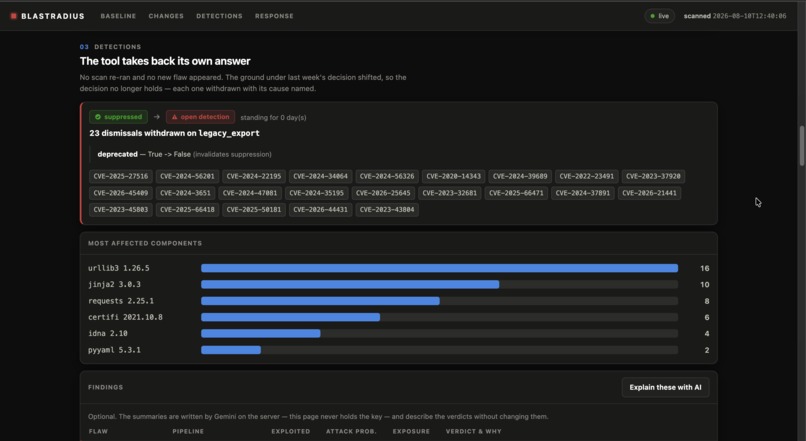Click the Explain these with AI button
The image size is (806, 441).
(x=665, y=387)
